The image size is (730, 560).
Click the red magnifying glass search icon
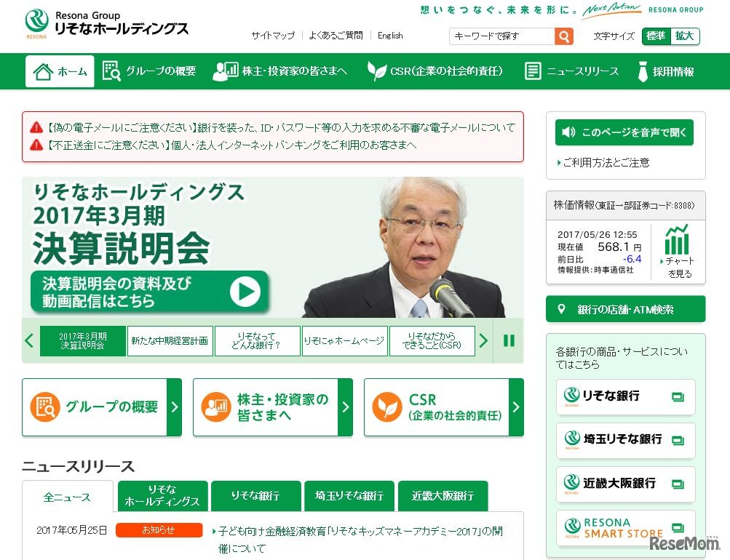pyautogui.click(x=562, y=35)
